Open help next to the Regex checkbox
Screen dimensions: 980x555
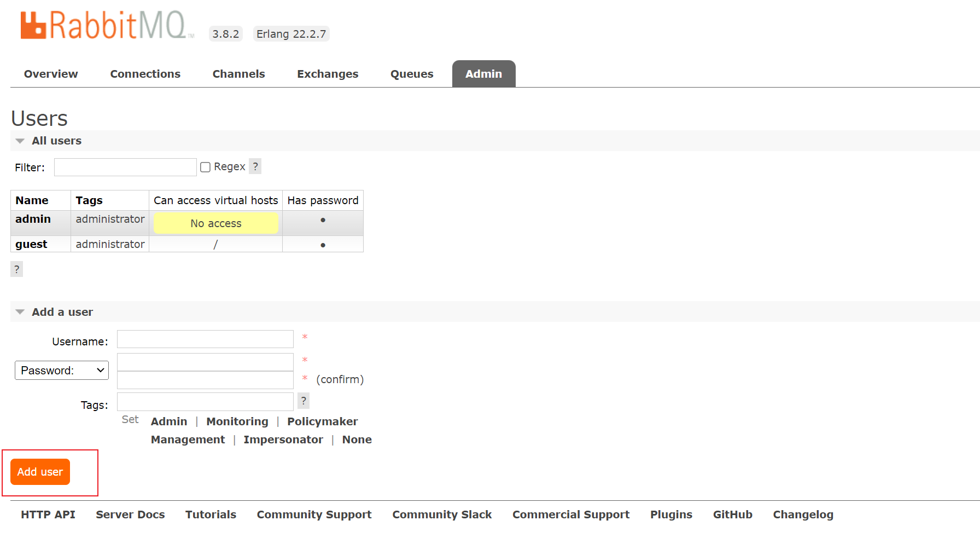(x=255, y=166)
